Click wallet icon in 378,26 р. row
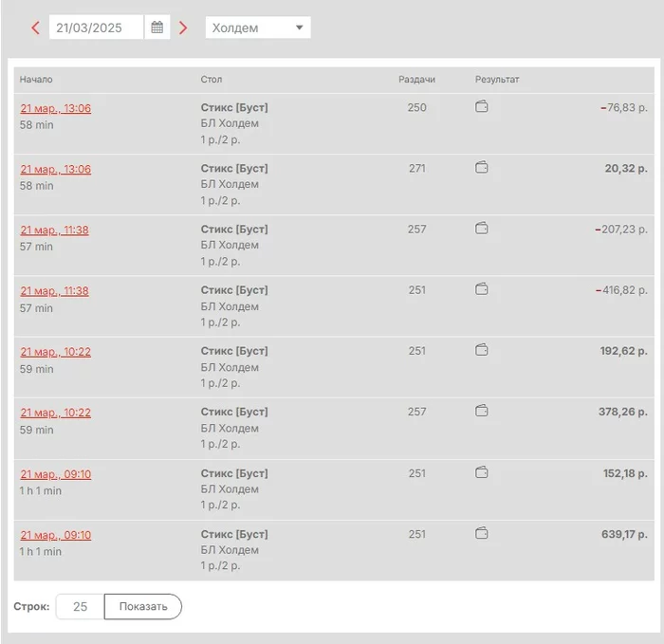664x644 pixels. (x=482, y=412)
